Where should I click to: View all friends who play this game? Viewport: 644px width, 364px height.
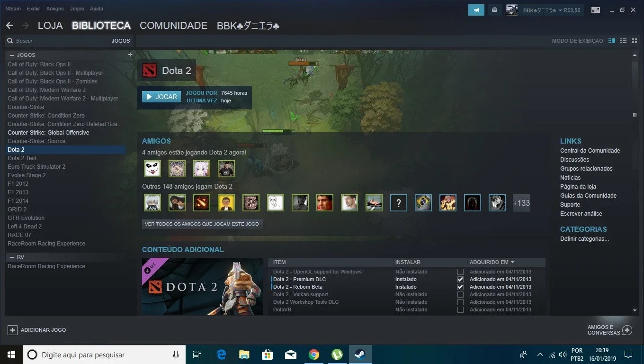[x=202, y=224]
